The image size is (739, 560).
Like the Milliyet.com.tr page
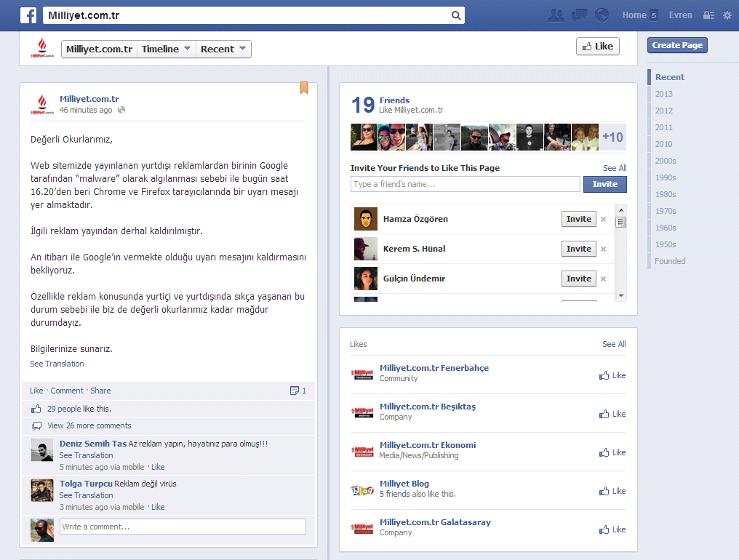click(x=598, y=47)
